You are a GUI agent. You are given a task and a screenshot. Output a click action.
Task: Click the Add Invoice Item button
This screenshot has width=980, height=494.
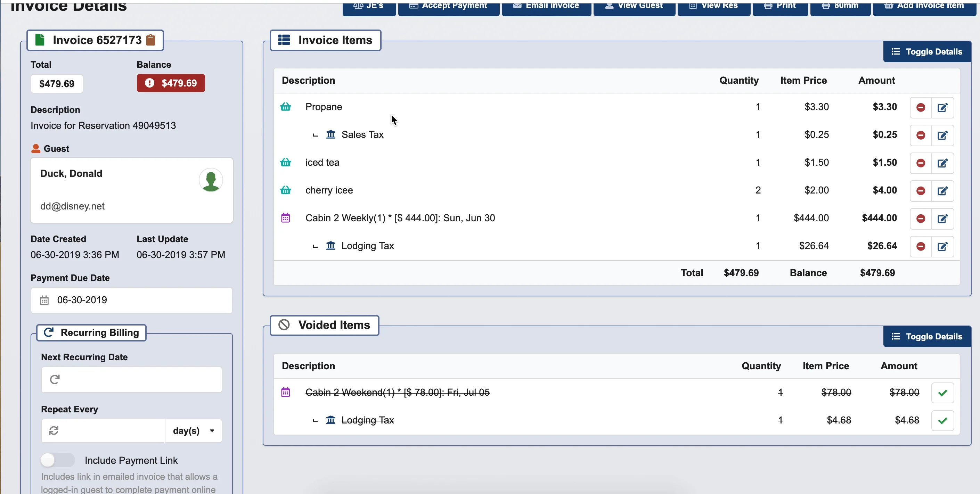924,5
